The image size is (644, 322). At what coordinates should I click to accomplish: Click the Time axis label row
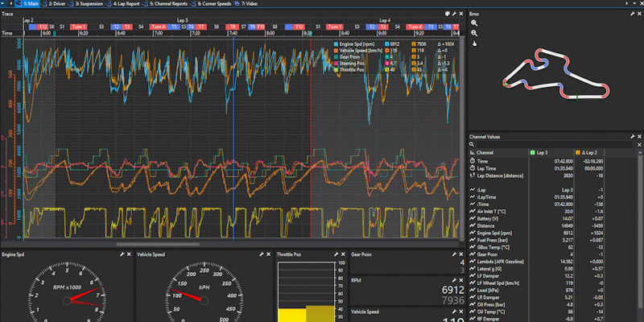pos(231,33)
